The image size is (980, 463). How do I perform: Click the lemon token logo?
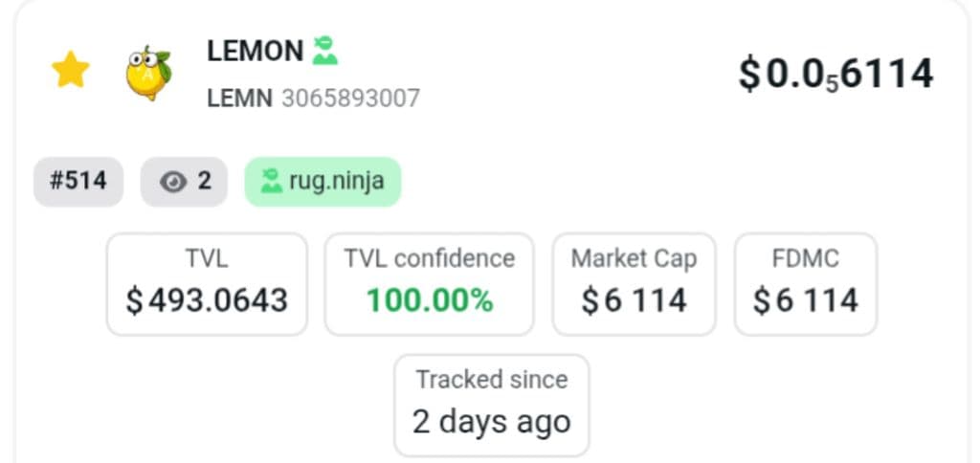pos(148,74)
